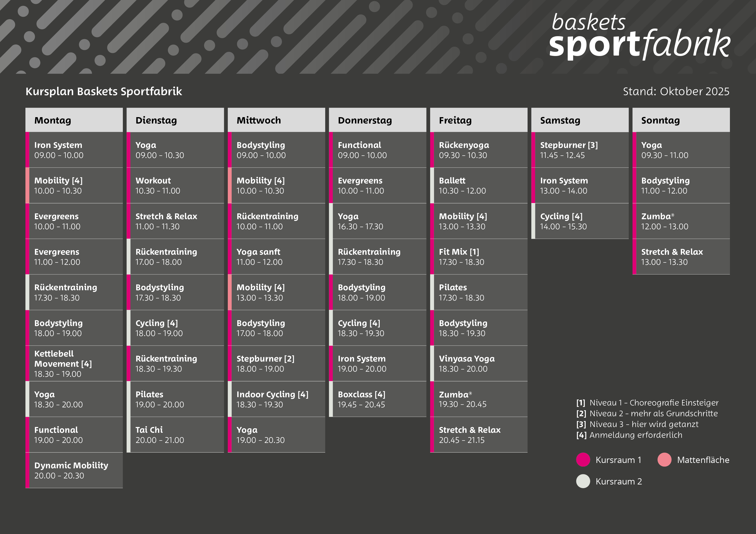The image size is (756, 534).
Task: Open the Vinyasa Yoga course on Friday
Action: [x=478, y=363]
